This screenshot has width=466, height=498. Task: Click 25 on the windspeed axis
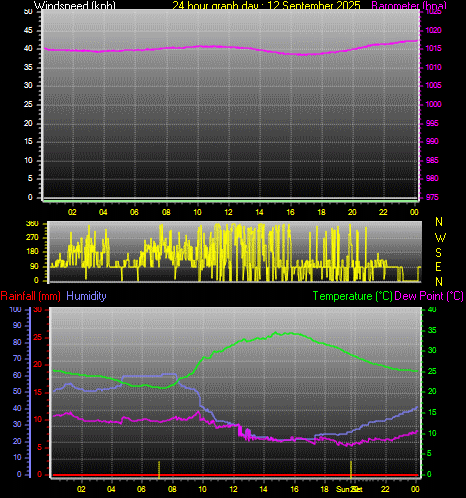(x=28, y=104)
